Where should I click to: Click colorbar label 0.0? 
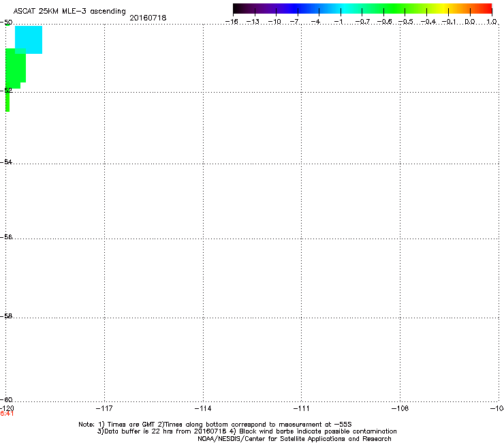point(470,22)
